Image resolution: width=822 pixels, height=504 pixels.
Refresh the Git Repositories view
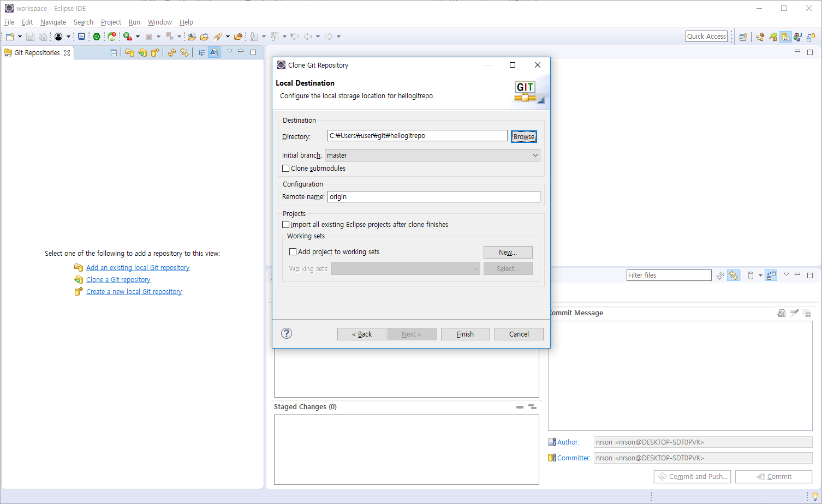click(x=172, y=52)
